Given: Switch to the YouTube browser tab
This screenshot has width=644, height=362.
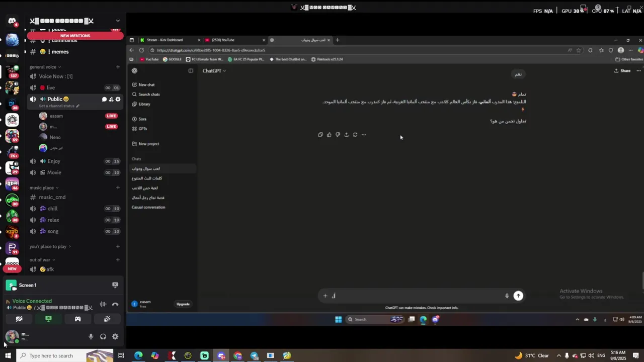Looking at the screenshot, I should click(234, 40).
